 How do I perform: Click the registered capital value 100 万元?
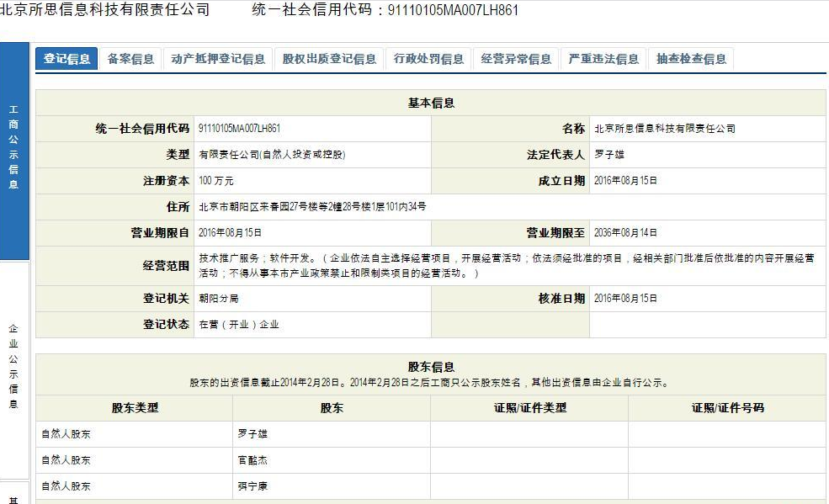coord(215,181)
